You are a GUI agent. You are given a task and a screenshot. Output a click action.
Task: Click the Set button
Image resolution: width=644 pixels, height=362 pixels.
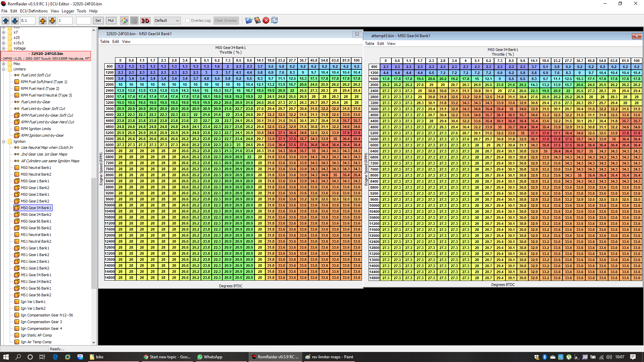pyautogui.click(x=98, y=20)
